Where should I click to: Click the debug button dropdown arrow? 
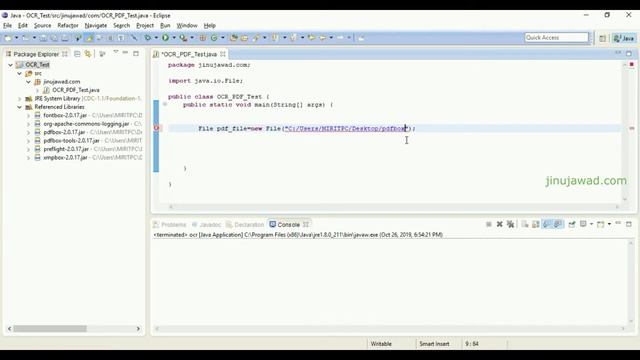pos(156,38)
